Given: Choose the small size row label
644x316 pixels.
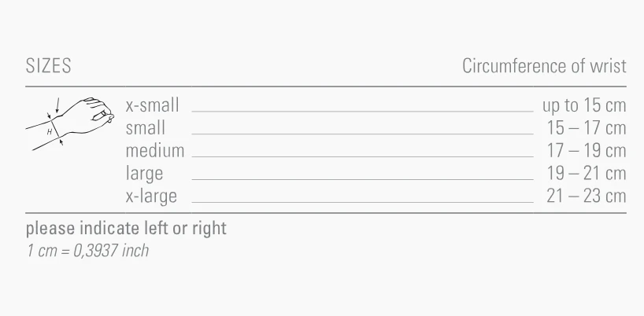Looking at the screenshot, I should [x=146, y=127].
